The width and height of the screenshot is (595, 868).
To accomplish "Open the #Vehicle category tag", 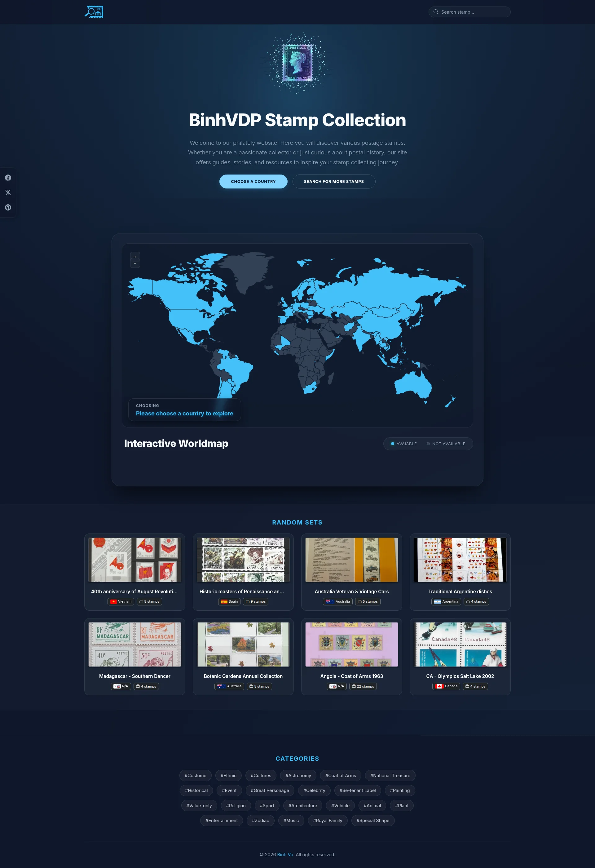I will tap(341, 806).
